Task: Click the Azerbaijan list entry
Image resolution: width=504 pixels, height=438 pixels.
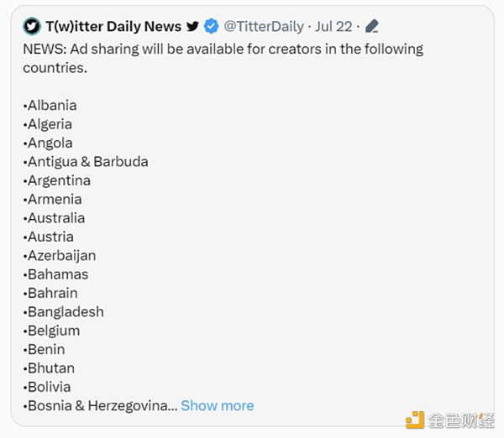Action: tap(61, 255)
